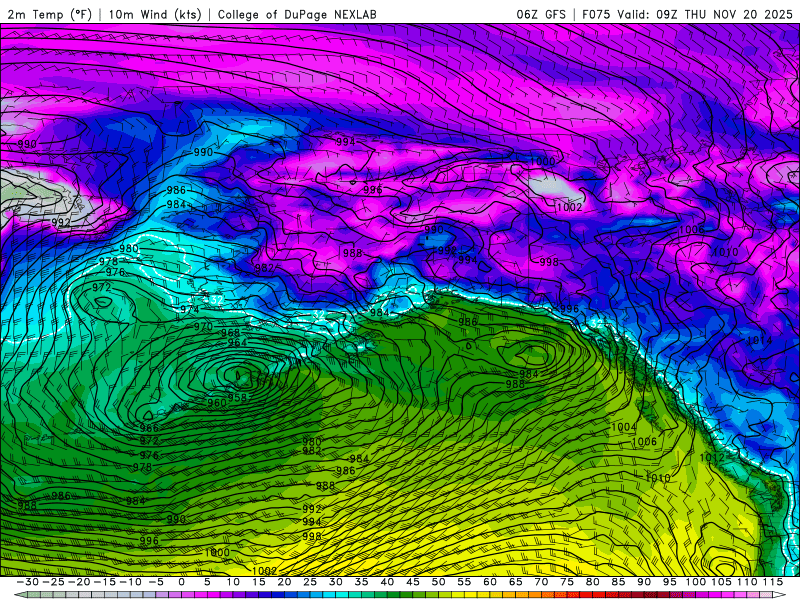Click the 50 value on temperature scale

(438, 582)
